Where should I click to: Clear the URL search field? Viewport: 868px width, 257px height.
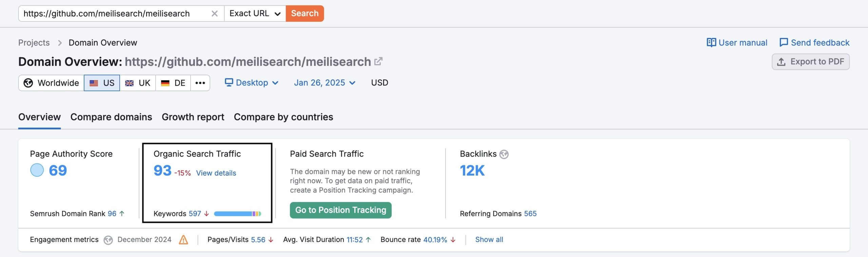click(214, 14)
